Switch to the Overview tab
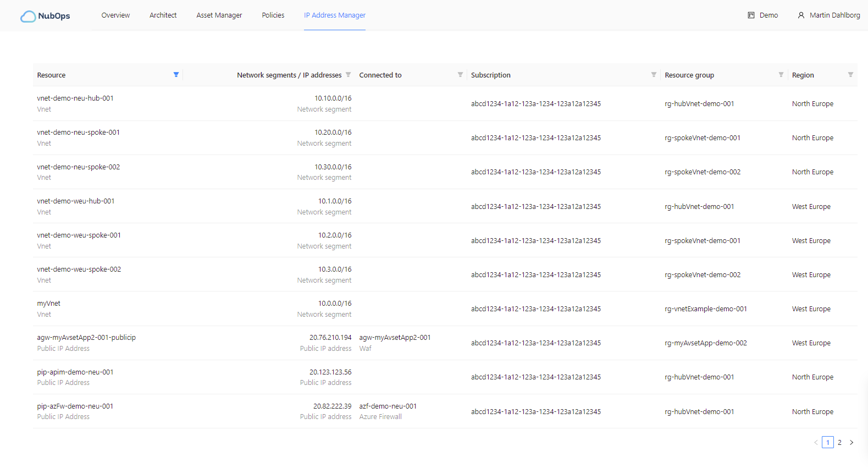The height and width of the screenshot is (468, 868). 115,15
